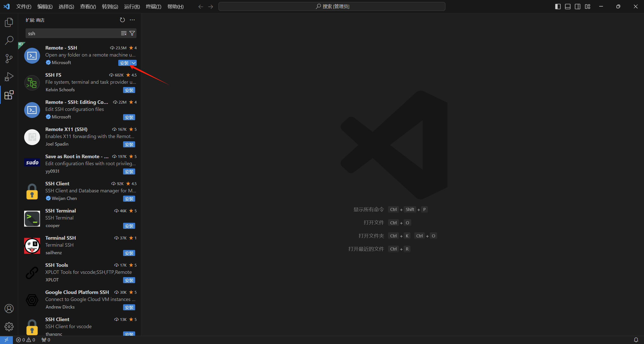Image resolution: width=644 pixels, height=344 pixels.
Task: Open the Source Control view
Action: [x=9, y=58]
